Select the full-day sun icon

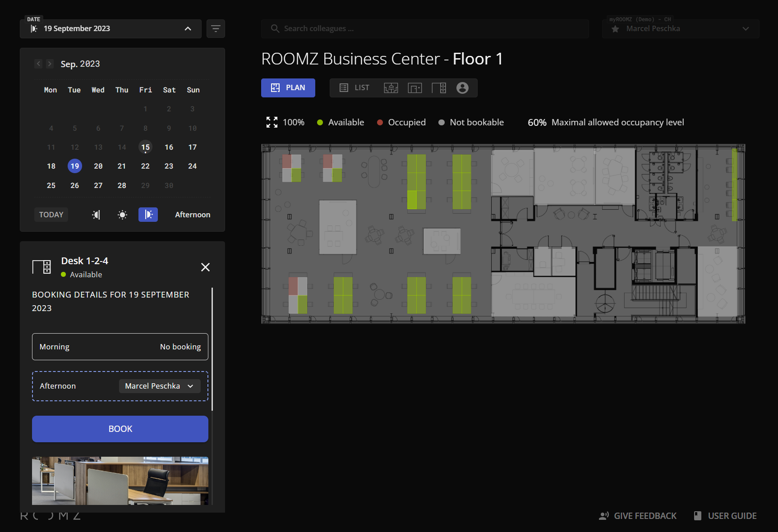pyautogui.click(x=122, y=215)
